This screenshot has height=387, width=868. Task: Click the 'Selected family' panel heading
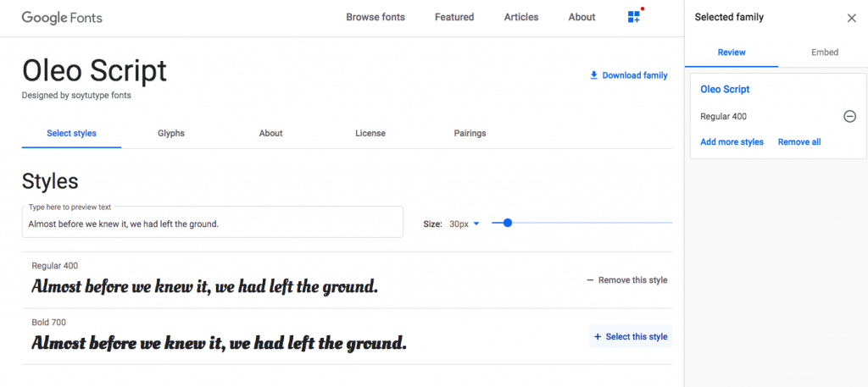729,17
